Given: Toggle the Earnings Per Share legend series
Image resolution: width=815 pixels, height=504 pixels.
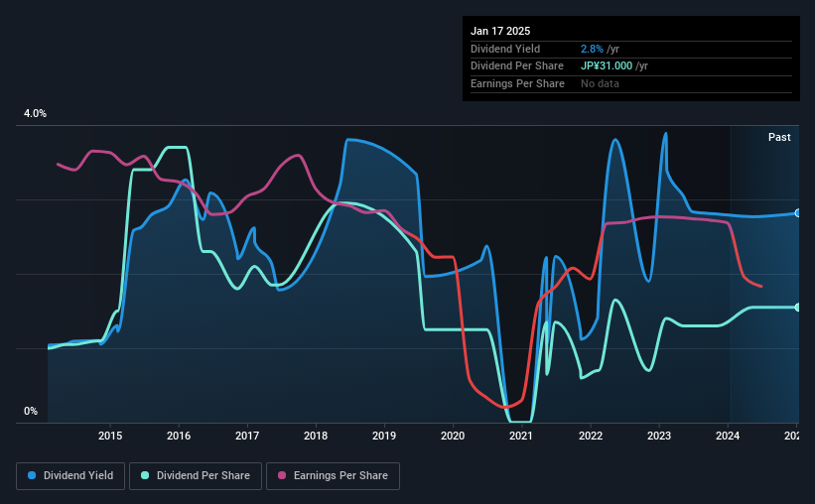Looking at the screenshot, I should click(x=333, y=476).
